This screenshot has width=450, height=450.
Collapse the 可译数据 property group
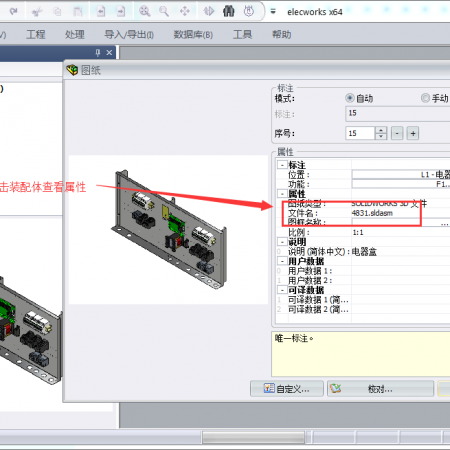(x=282, y=290)
